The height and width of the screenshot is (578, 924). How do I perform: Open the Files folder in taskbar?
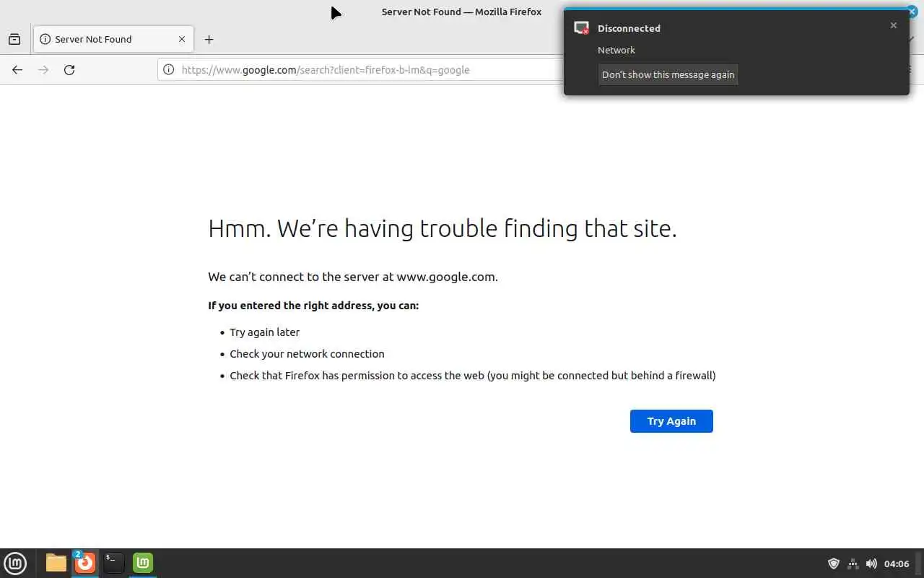point(56,563)
